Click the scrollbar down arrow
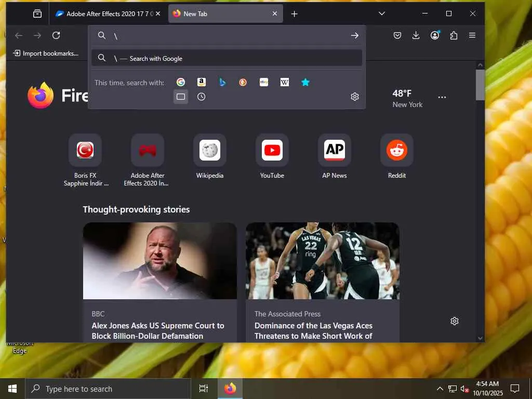Image resolution: width=532 pixels, height=399 pixels. click(480, 338)
